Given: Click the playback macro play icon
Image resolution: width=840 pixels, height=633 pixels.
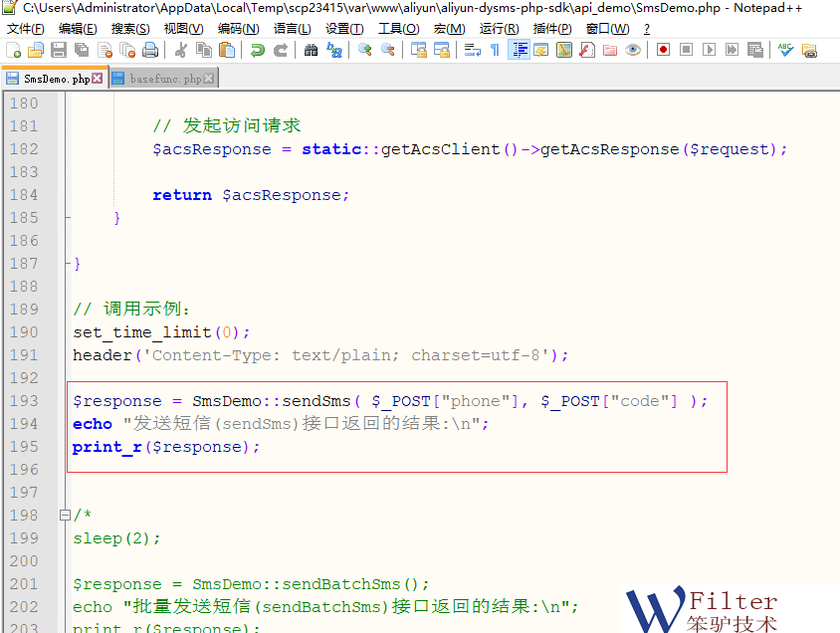Looking at the screenshot, I should point(708,50).
